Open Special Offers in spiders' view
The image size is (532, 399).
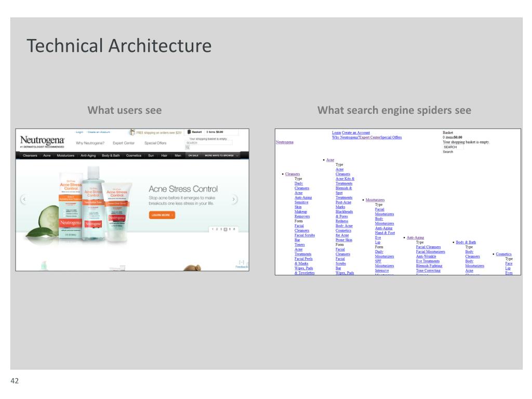point(391,137)
